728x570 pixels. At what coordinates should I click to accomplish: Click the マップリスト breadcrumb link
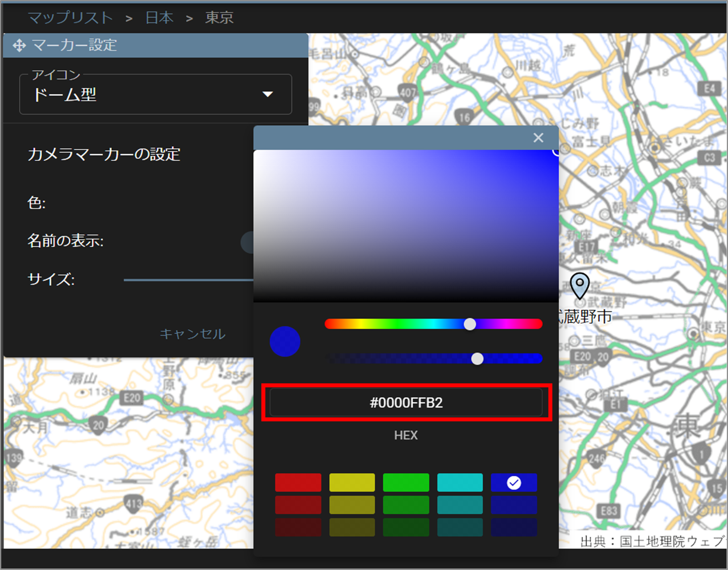[x=71, y=17]
